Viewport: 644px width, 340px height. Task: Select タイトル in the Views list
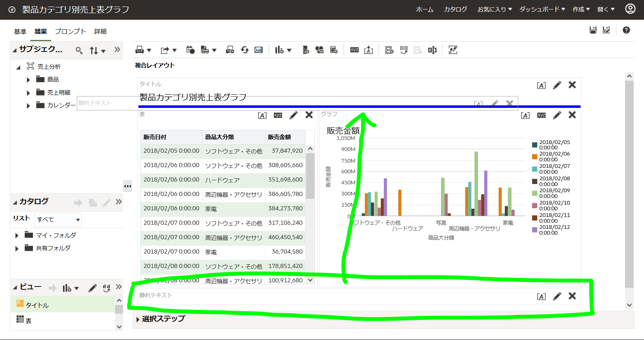coord(62,305)
